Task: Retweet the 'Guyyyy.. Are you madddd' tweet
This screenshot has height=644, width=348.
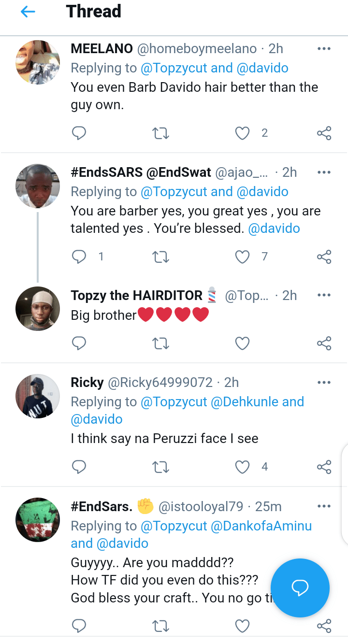Action: pos(160,626)
